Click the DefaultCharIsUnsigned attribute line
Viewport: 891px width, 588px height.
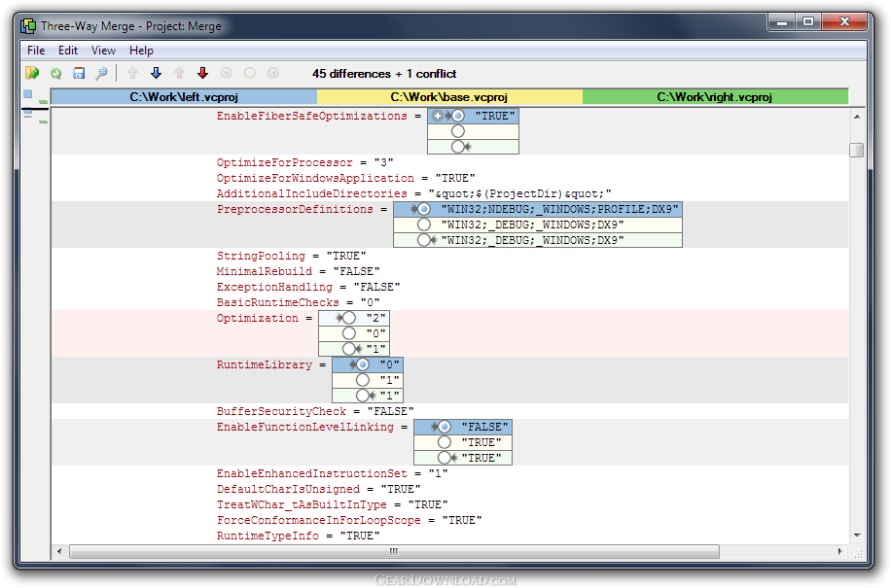[319, 489]
